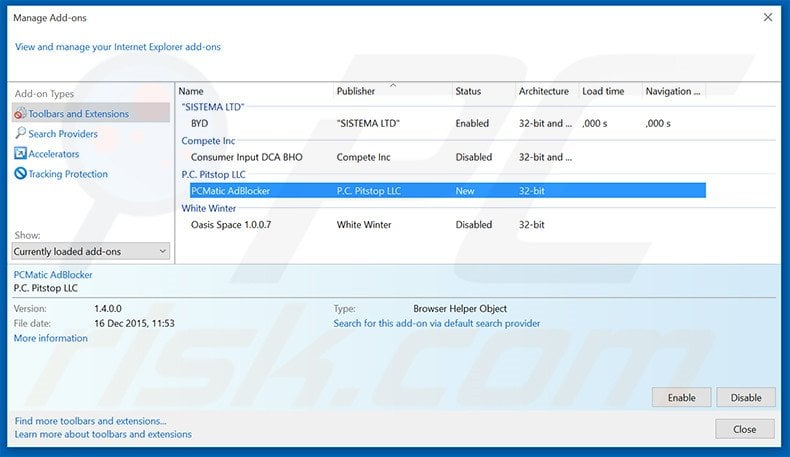
Task: Select Search Providers add-on type
Action: coord(63,134)
